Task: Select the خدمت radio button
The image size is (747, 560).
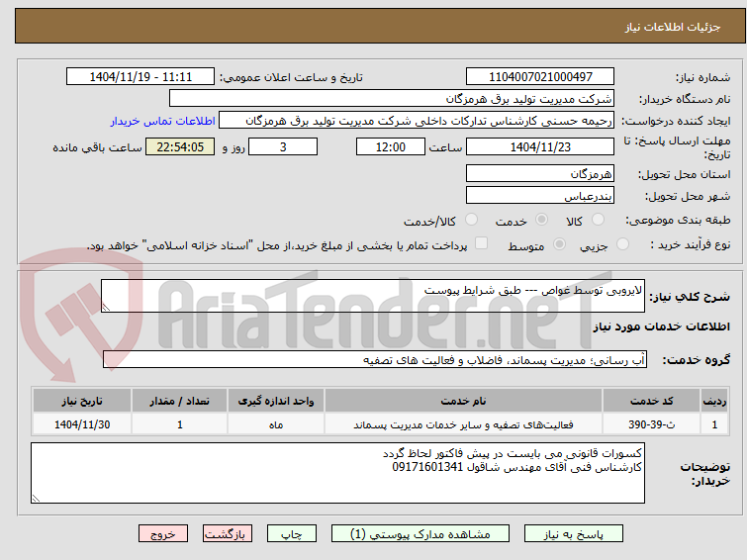Action: 541,220
